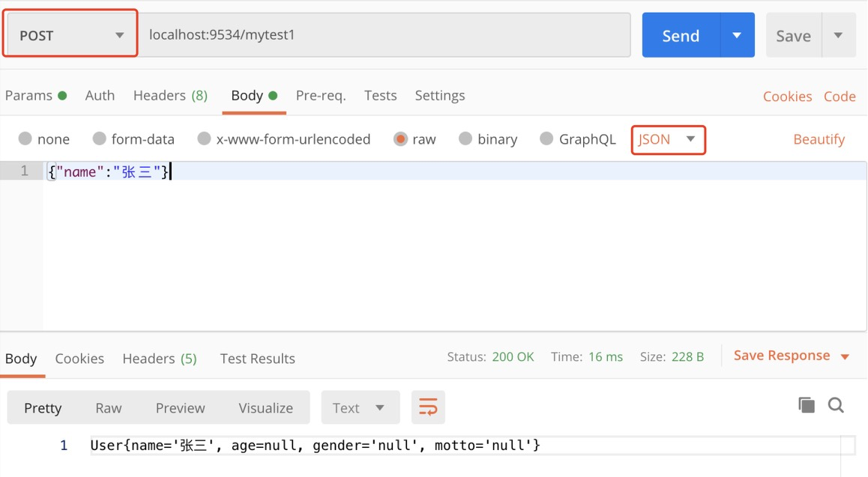Open the POST method dropdown
Screen dimensions: 868x477
click(70, 35)
